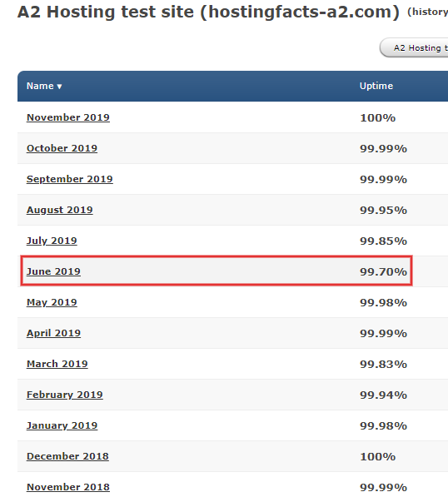
Task: Click the 99.70% uptime value for June 2019
Action: [383, 271]
